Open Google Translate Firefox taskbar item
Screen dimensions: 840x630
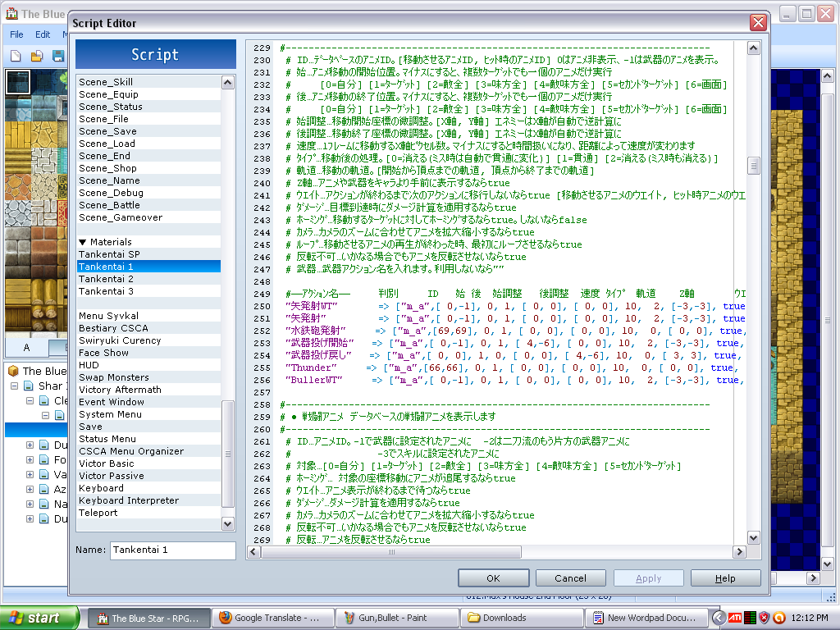273,618
